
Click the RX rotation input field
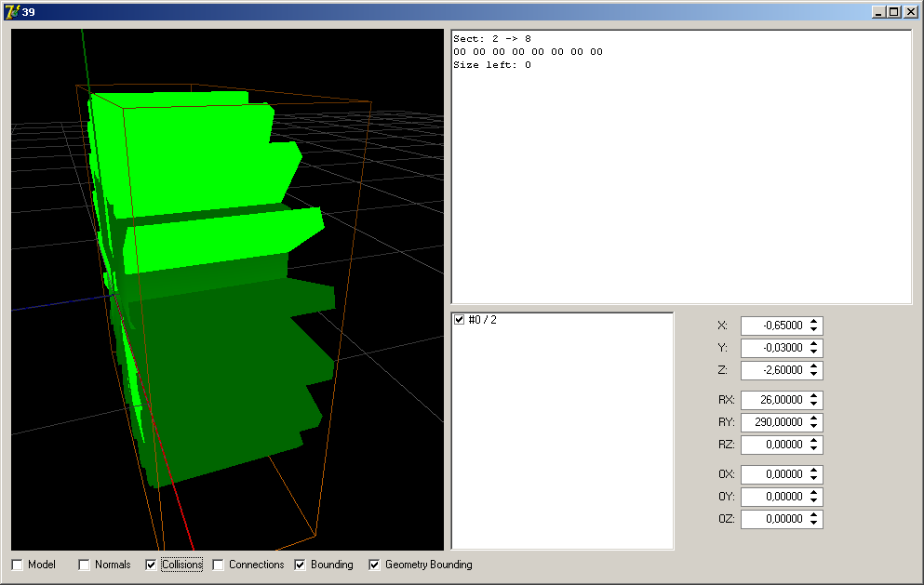pos(773,400)
